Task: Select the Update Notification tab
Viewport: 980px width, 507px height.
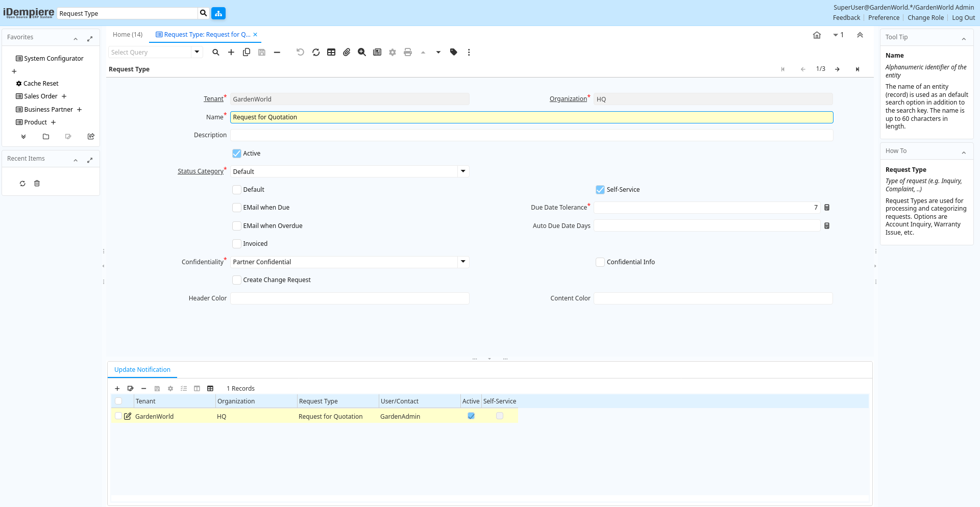Action: pyautogui.click(x=142, y=370)
